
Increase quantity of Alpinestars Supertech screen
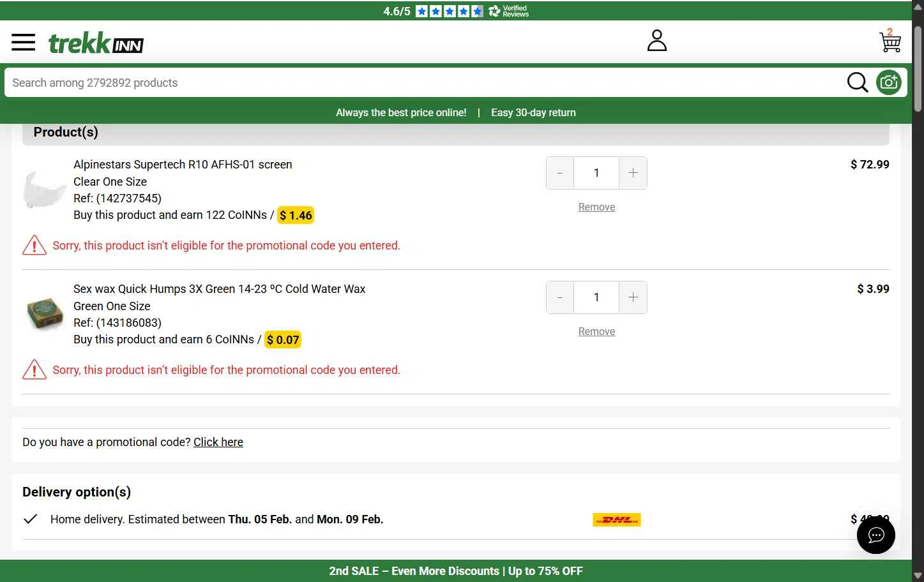pyautogui.click(x=633, y=173)
